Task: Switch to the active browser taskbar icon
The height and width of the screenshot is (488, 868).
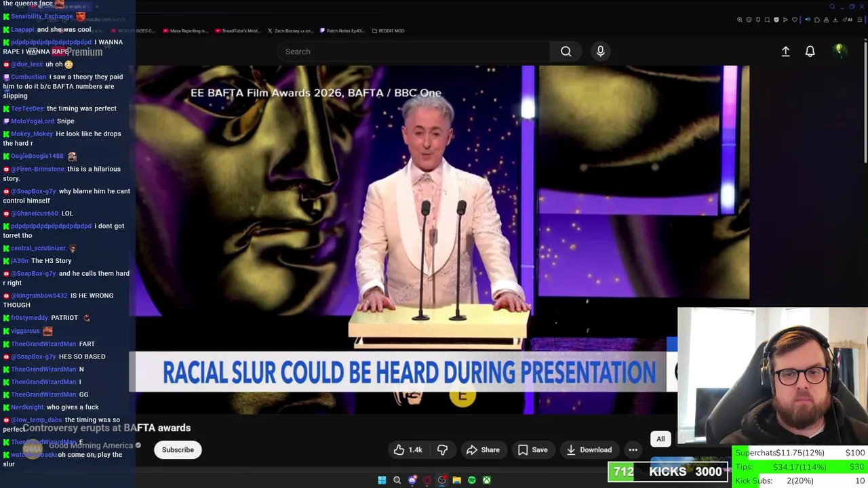Action: point(441,480)
